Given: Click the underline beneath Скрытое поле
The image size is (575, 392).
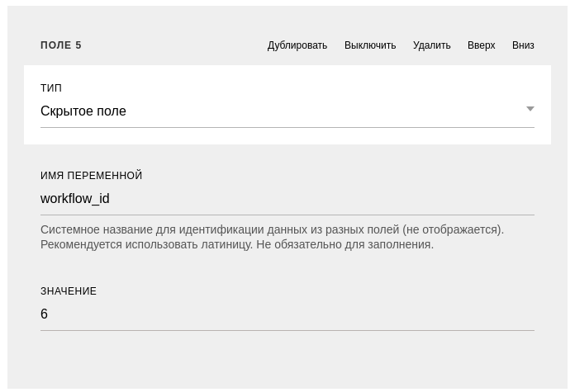Looking at the screenshot, I should (287, 127).
